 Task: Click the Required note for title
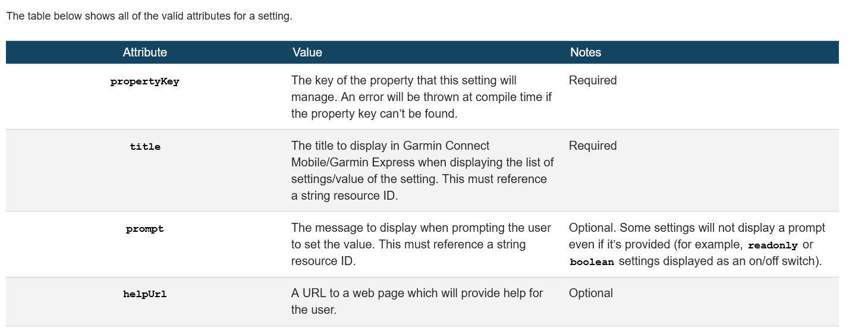pos(593,146)
